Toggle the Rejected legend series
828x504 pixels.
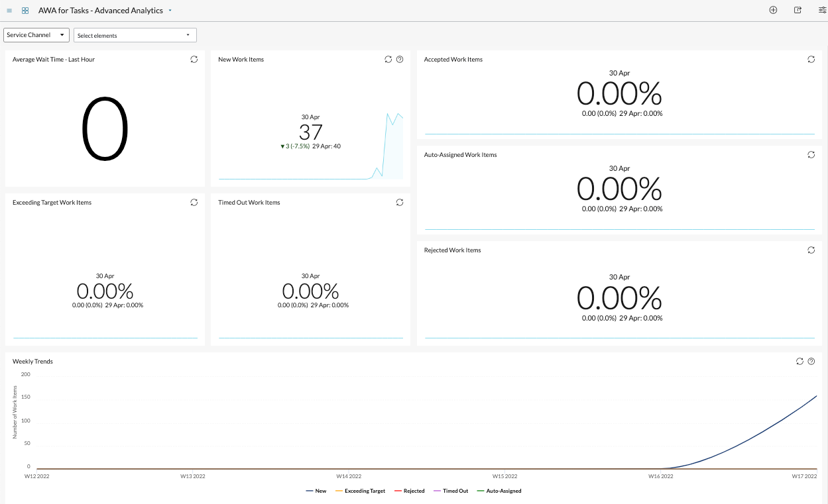(410, 491)
